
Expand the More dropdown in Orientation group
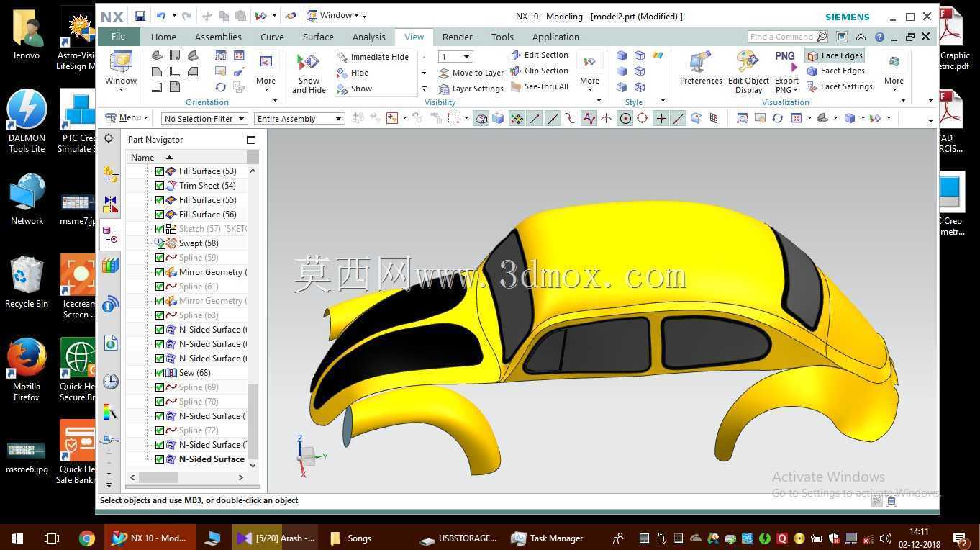[x=266, y=72]
